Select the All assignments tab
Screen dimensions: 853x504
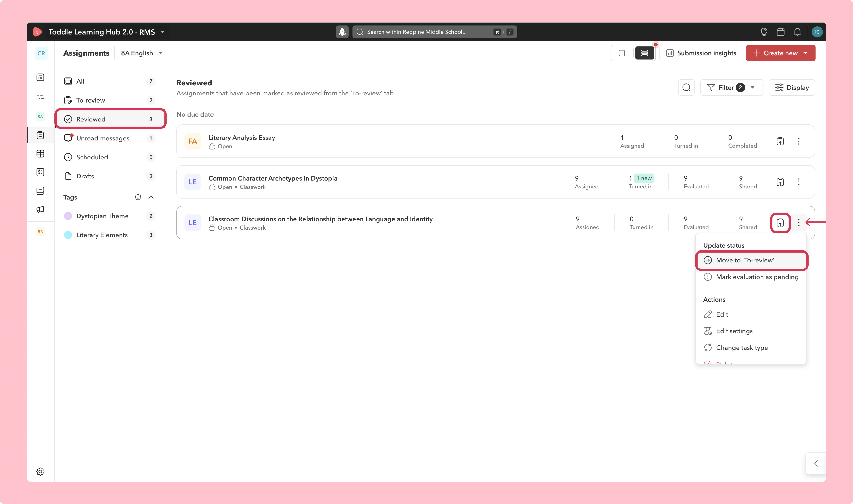[x=110, y=81]
